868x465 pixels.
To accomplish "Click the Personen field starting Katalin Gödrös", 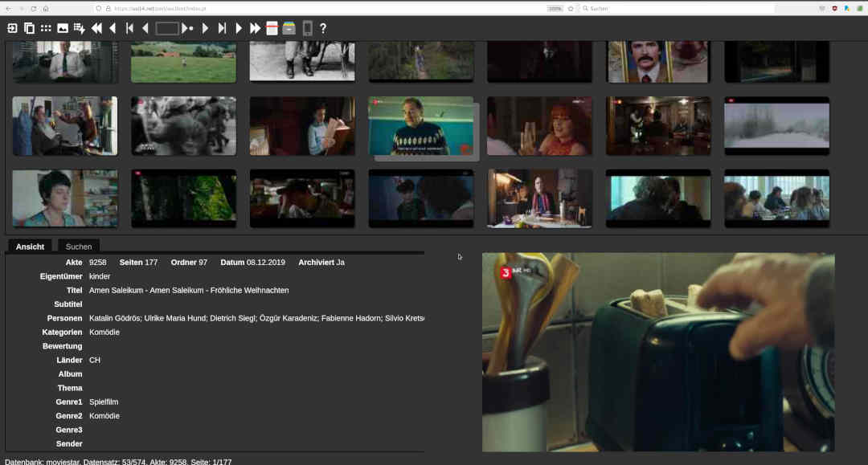I will [x=257, y=318].
